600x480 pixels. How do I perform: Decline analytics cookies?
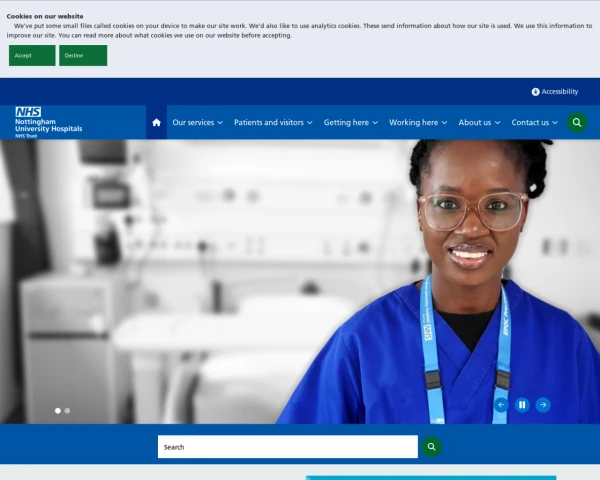[83, 56]
